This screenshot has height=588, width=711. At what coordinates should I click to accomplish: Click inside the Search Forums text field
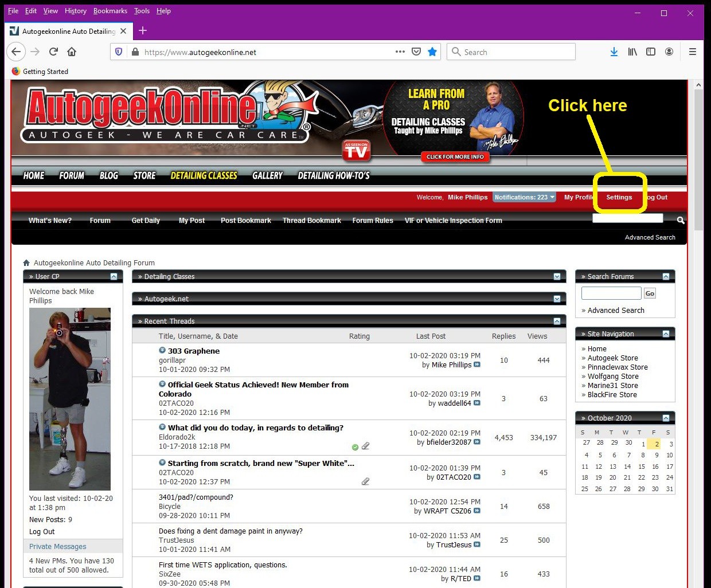pos(611,293)
